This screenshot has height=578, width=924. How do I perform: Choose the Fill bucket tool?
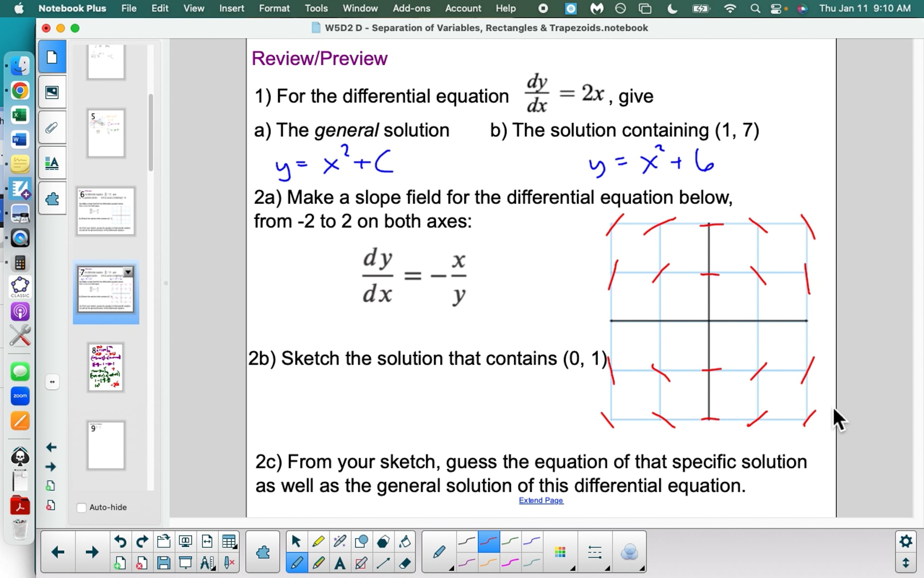coord(405,542)
